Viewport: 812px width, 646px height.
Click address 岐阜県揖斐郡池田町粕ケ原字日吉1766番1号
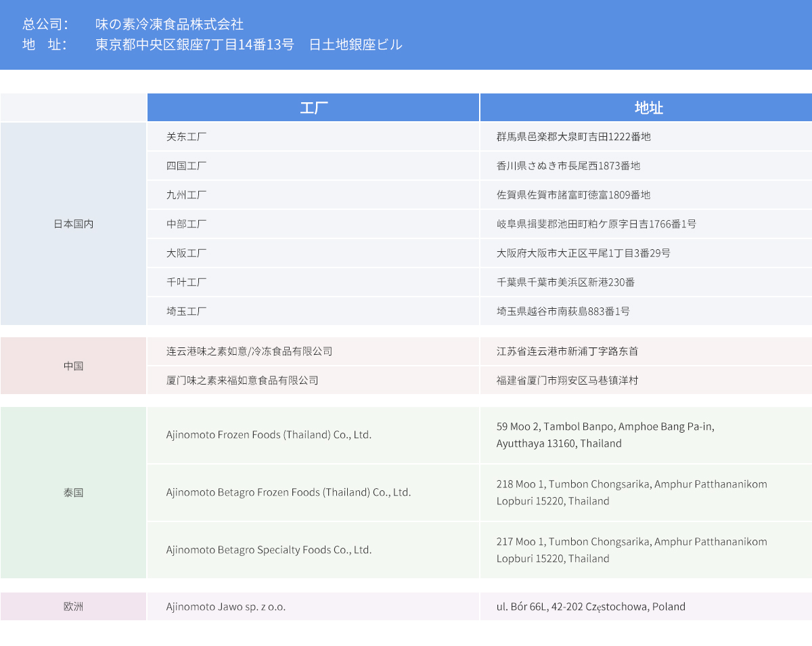coord(596,224)
